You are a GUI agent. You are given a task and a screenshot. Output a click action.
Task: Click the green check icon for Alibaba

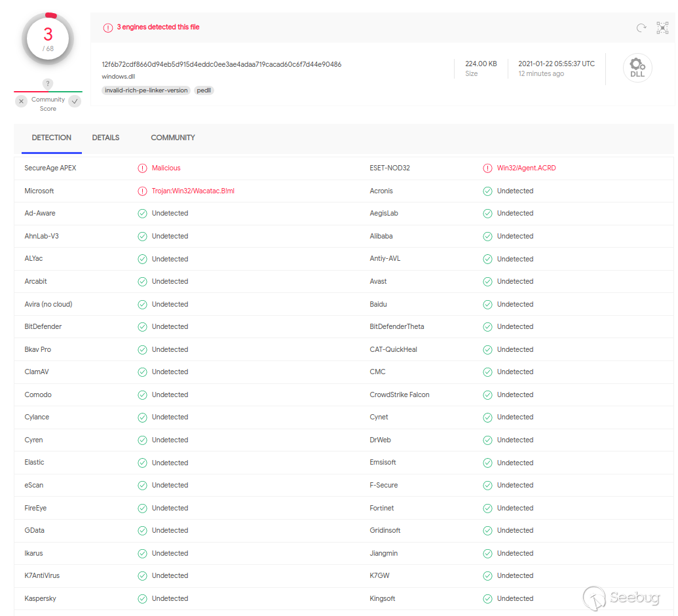pyautogui.click(x=487, y=236)
